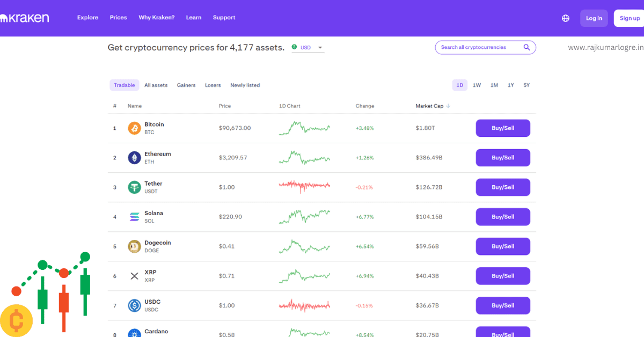Click the 1D Chart column header
Screen dimensions: 644x337
point(290,106)
